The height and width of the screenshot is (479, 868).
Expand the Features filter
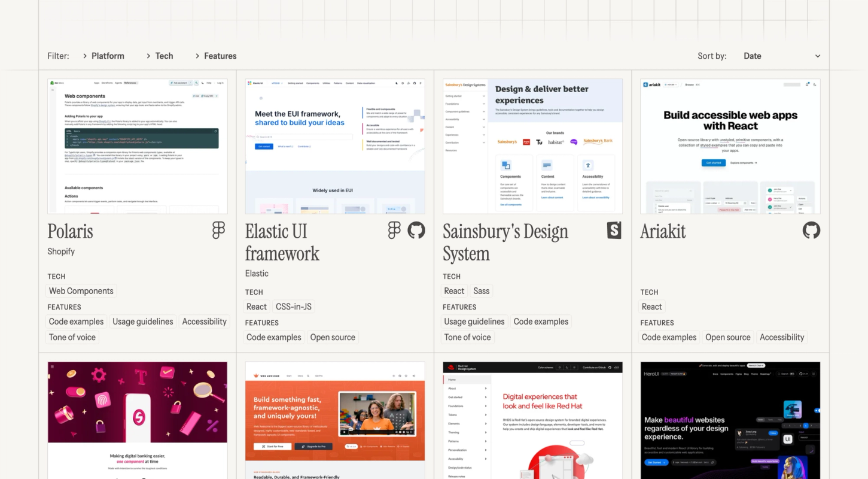coord(215,56)
